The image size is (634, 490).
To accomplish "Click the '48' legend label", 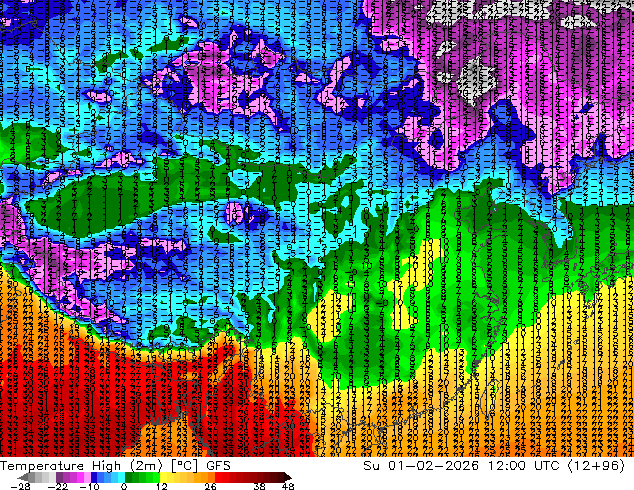I will pyautogui.click(x=288, y=486).
